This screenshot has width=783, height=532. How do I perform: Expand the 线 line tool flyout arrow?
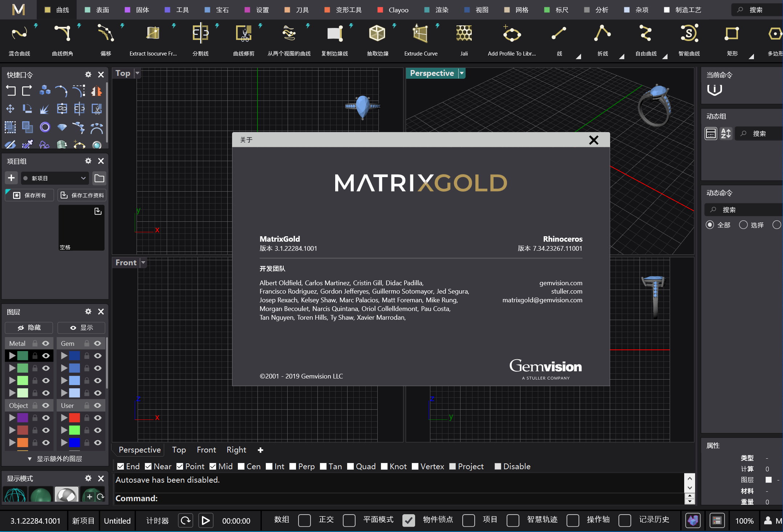pos(578,56)
